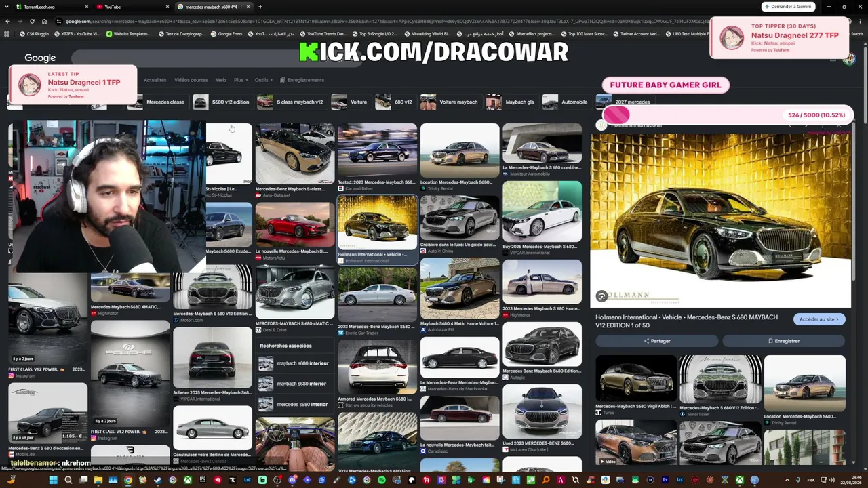This screenshot has height=488, width=868.
Task: Open the Top 100 Most Subscribed bookmark
Action: [585, 34]
